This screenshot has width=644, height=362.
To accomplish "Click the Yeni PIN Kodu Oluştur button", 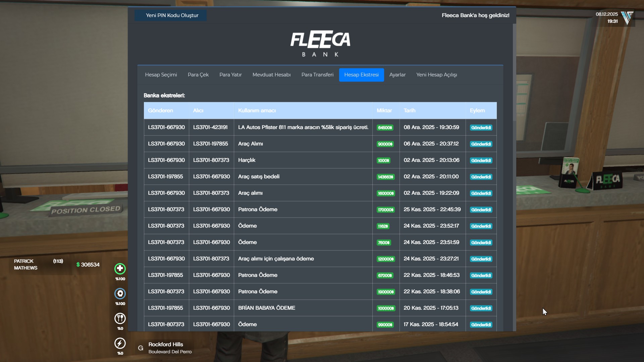I will [x=171, y=15].
